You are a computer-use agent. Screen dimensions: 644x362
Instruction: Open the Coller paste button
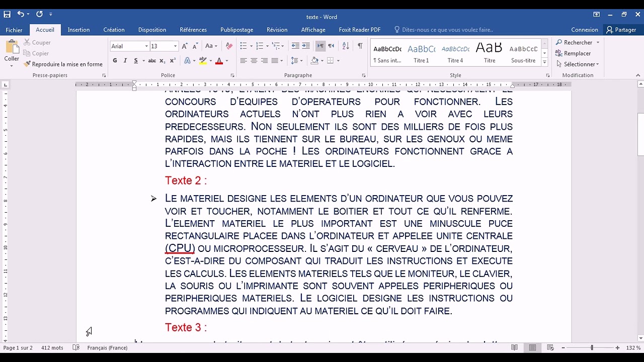pyautogui.click(x=12, y=54)
